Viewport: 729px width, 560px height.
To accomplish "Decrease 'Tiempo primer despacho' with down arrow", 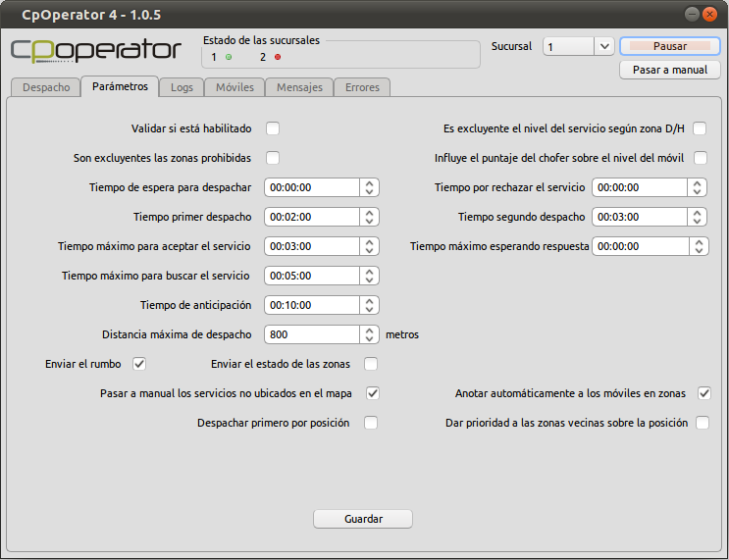I will pyautogui.click(x=369, y=222).
